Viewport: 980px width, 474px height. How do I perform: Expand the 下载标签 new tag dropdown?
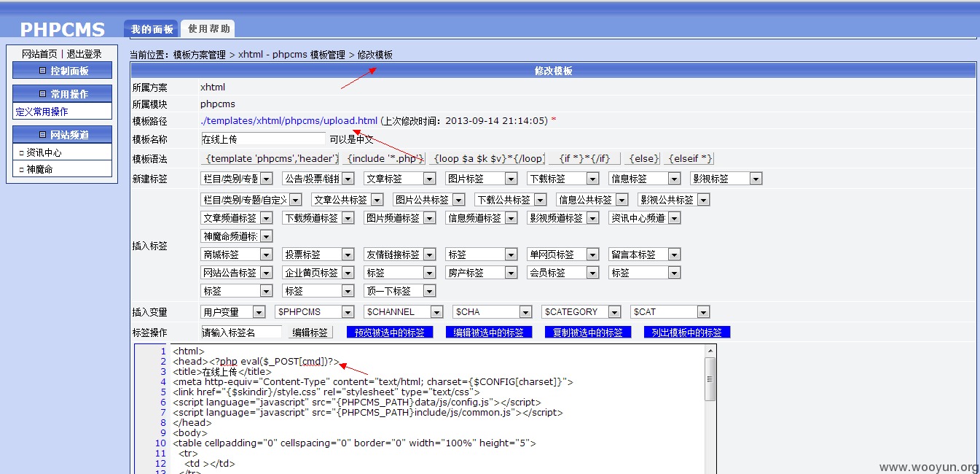pos(563,179)
